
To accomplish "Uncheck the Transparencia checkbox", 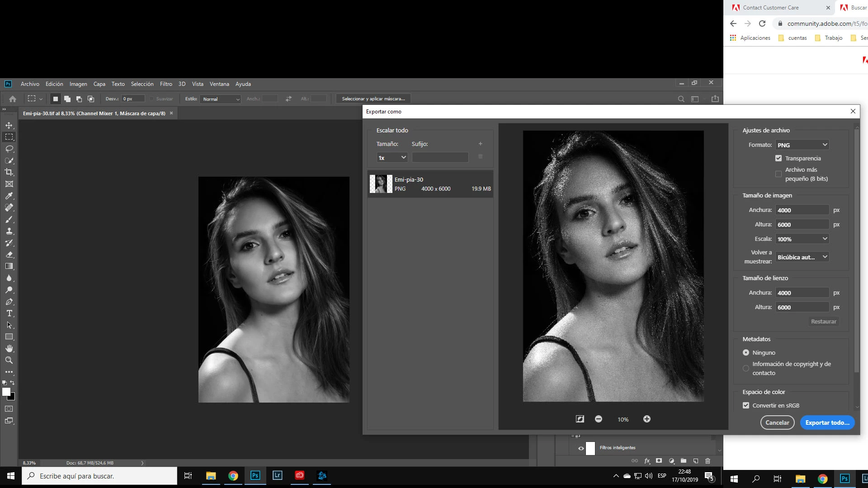I will (778, 158).
